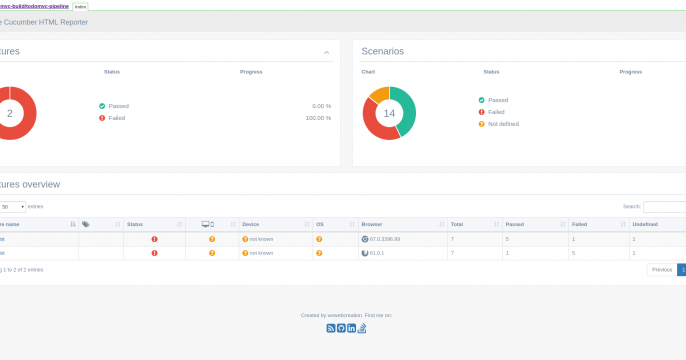Click Failed count '5' in Firefox row
Image resolution: width=686 pixels, height=360 pixels.
pyautogui.click(x=574, y=253)
